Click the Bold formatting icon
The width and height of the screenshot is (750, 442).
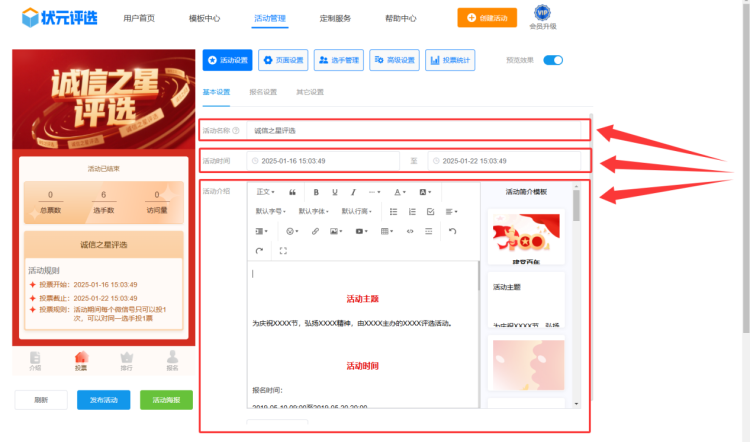316,192
